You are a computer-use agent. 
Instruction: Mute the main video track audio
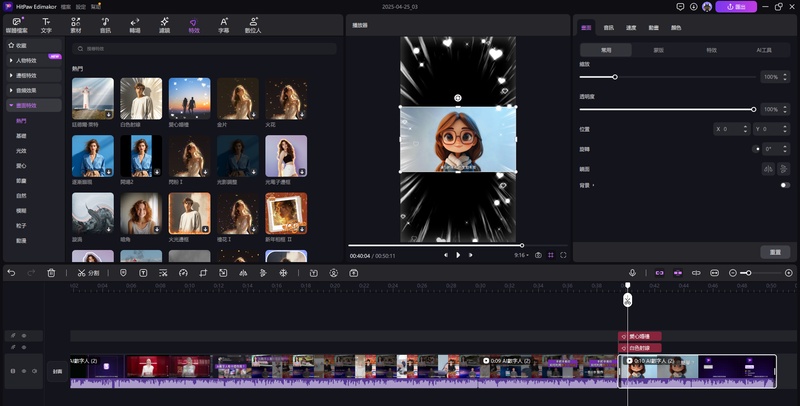[x=35, y=371]
